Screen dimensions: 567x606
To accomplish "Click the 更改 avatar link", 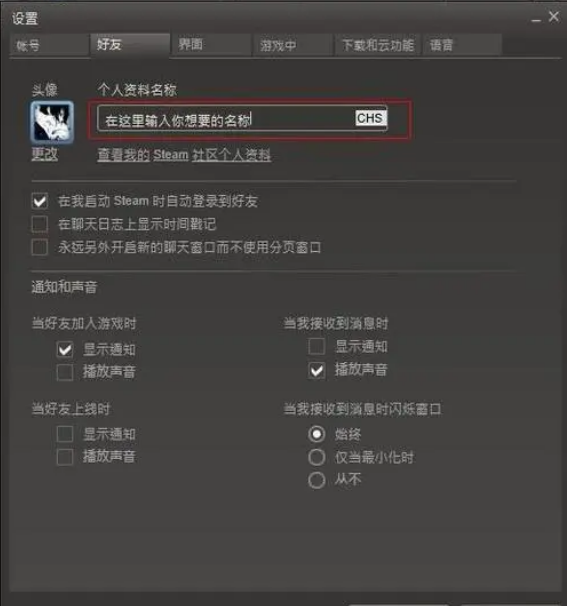I will coord(44,154).
